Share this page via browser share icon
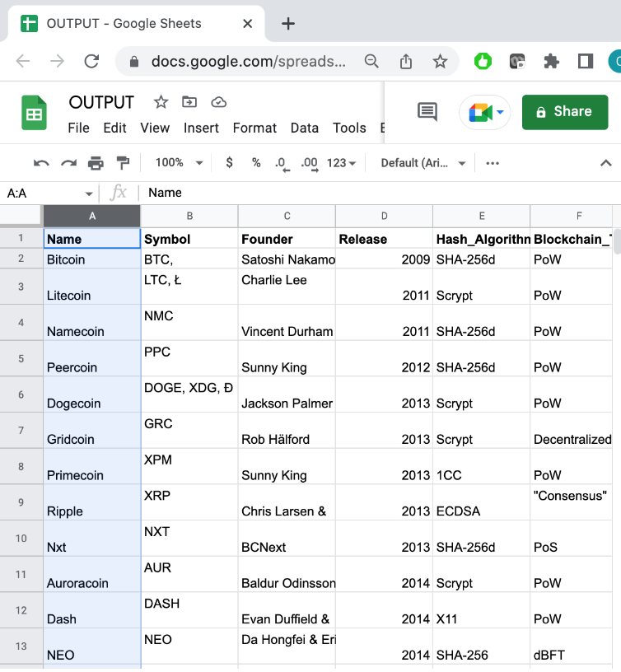 click(x=406, y=62)
